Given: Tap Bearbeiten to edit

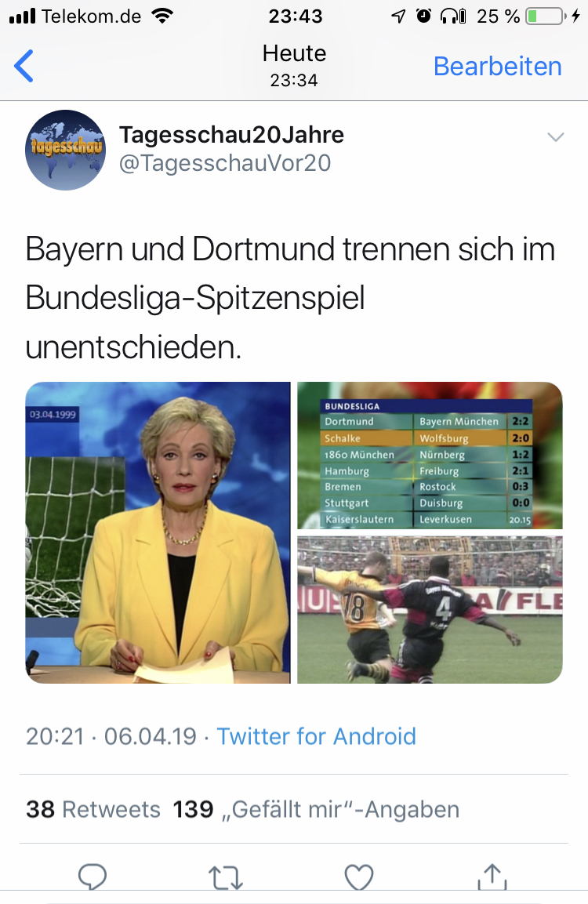Looking at the screenshot, I should (x=498, y=67).
